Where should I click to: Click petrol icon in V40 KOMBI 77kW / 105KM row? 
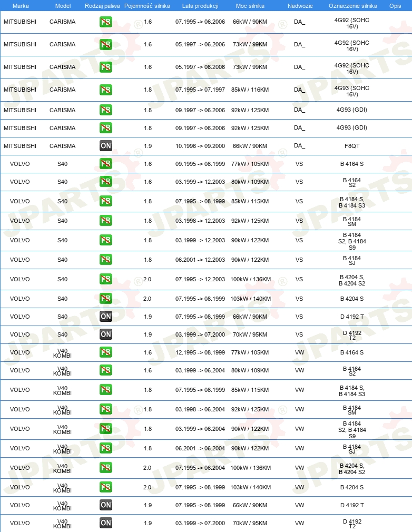[x=106, y=352]
